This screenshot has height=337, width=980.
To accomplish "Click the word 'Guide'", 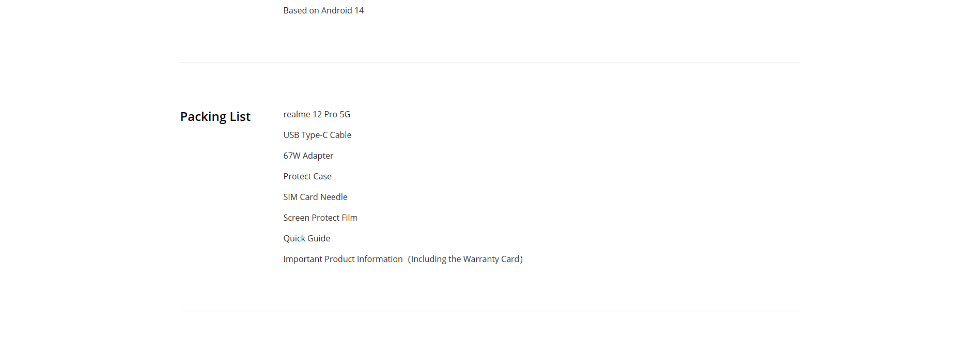I will coord(319,238).
